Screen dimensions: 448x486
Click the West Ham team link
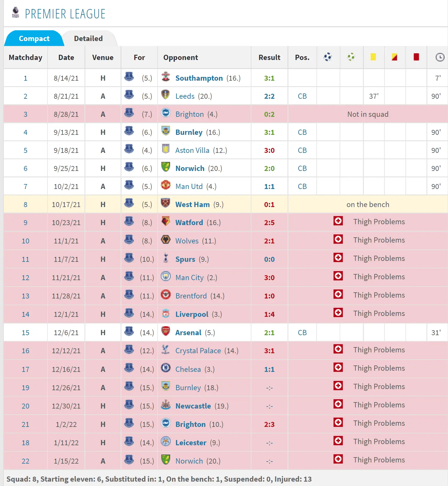[192, 205]
